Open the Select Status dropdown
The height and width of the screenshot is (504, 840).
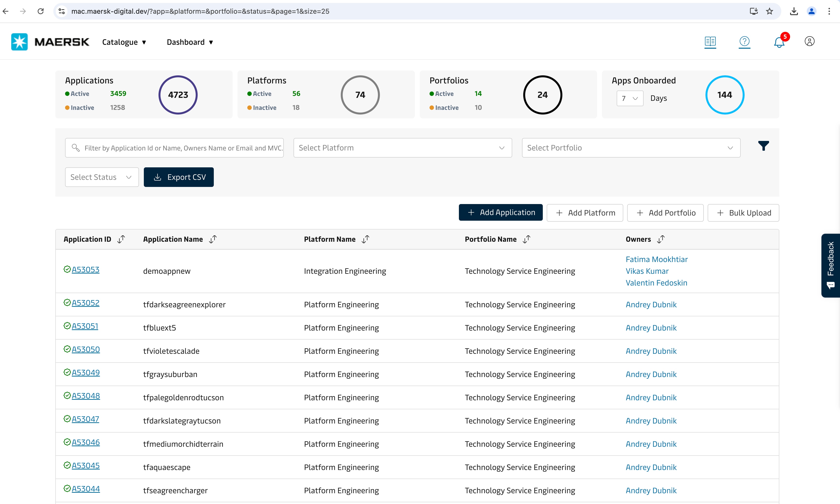pos(102,177)
